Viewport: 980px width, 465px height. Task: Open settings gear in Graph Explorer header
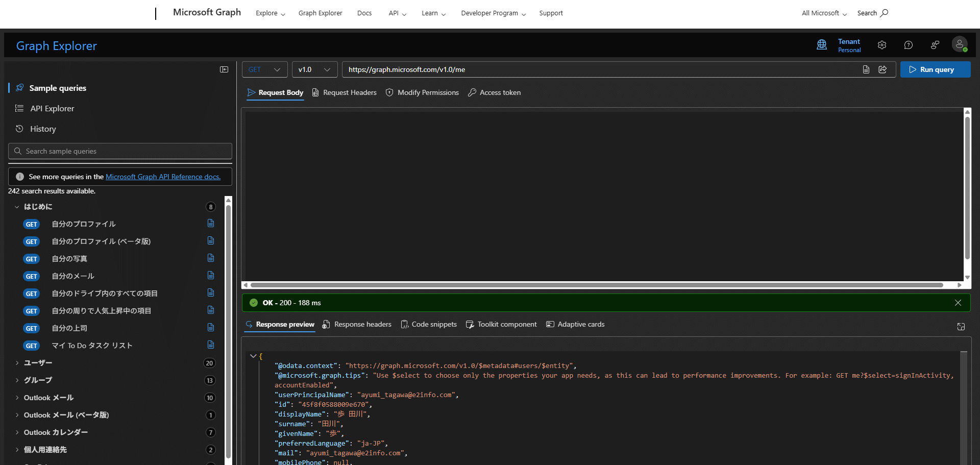click(882, 45)
